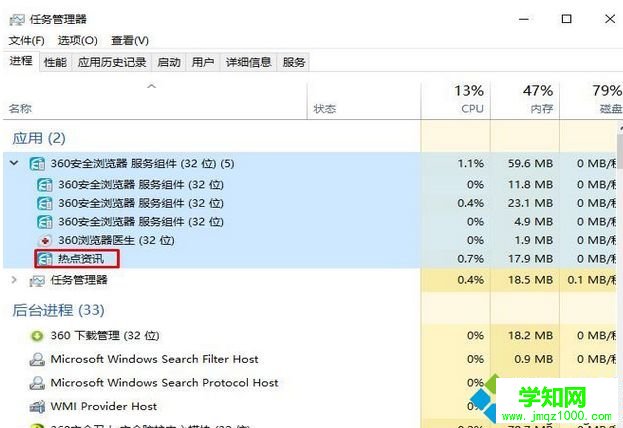
Task: Open the 选项(O) menu
Action: tap(77, 40)
